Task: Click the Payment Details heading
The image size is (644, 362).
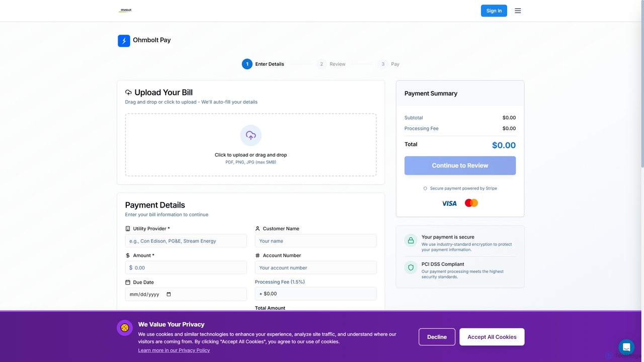Action: [155, 205]
